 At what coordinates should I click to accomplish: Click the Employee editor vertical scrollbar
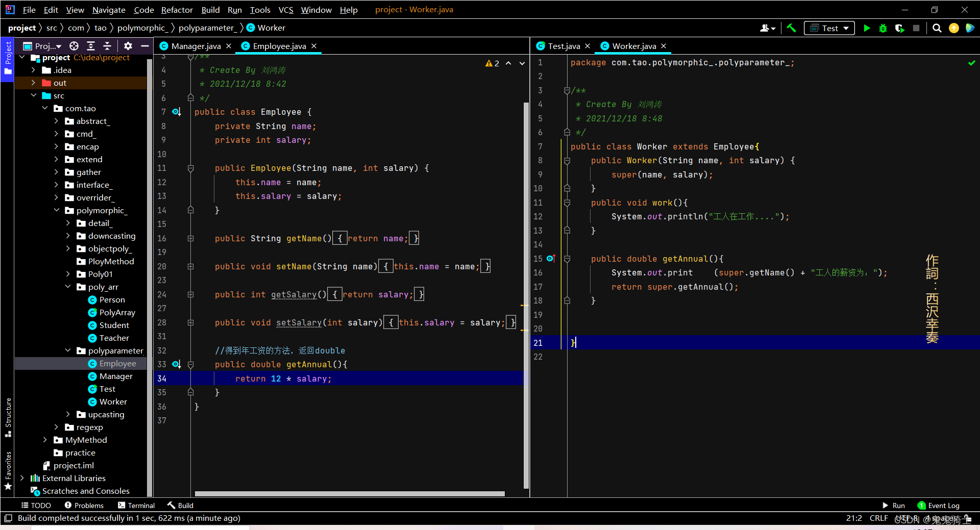pos(526,295)
